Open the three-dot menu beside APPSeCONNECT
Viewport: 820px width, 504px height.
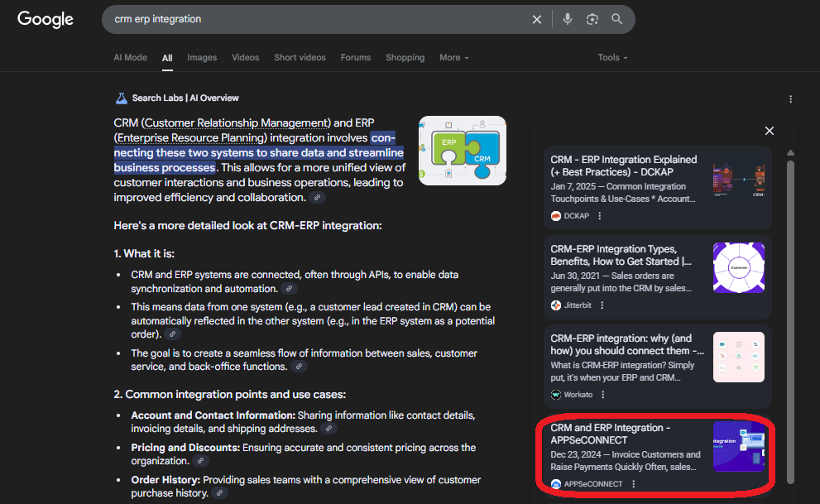633,484
